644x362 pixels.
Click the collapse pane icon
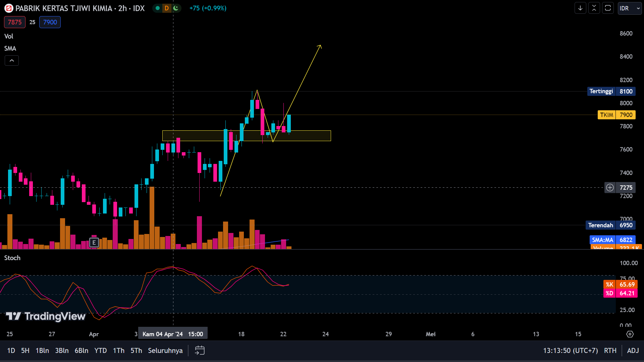click(594, 8)
